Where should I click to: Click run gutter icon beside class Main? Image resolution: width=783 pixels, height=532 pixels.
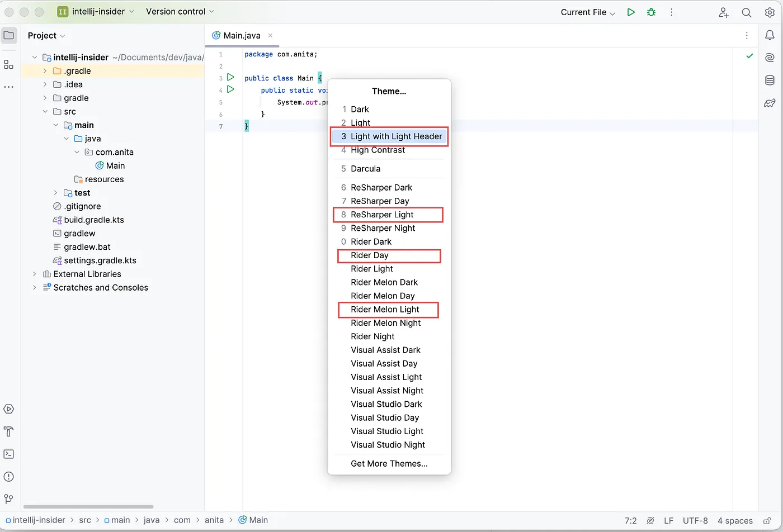tap(230, 78)
